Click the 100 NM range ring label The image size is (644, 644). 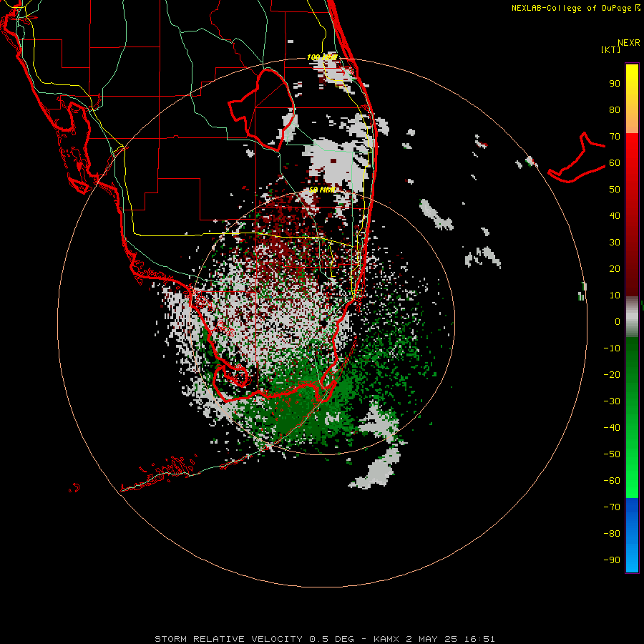coord(323,57)
